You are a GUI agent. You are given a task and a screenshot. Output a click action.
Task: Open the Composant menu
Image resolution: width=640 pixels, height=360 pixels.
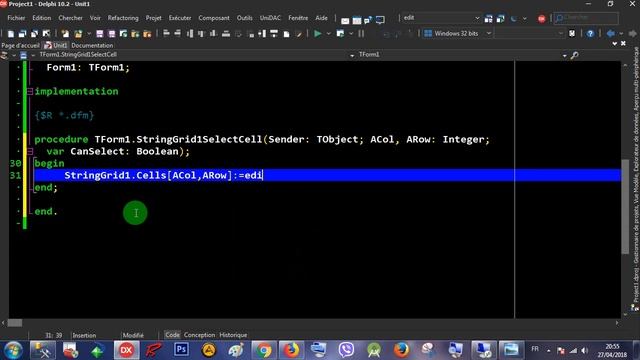[x=214, y=18]
